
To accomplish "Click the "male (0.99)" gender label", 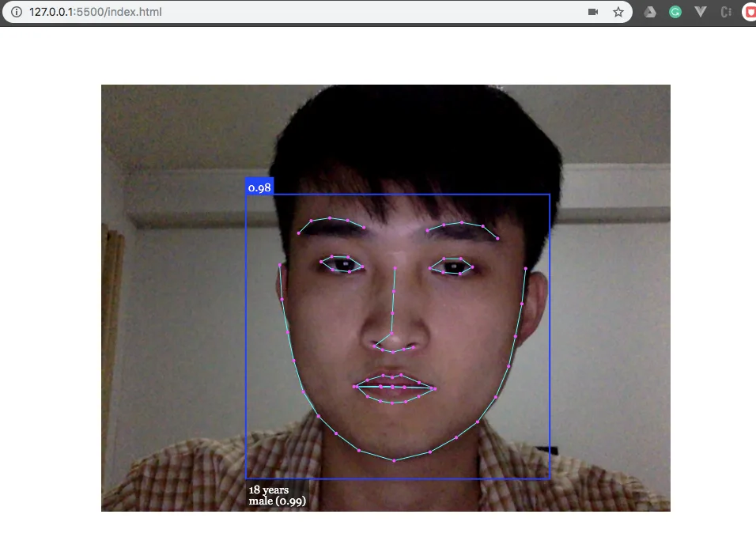I will click(x=278, y=501).
